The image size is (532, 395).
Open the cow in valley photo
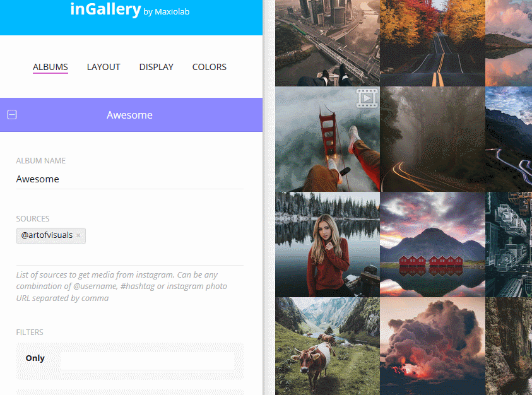[x=328, y=346]
